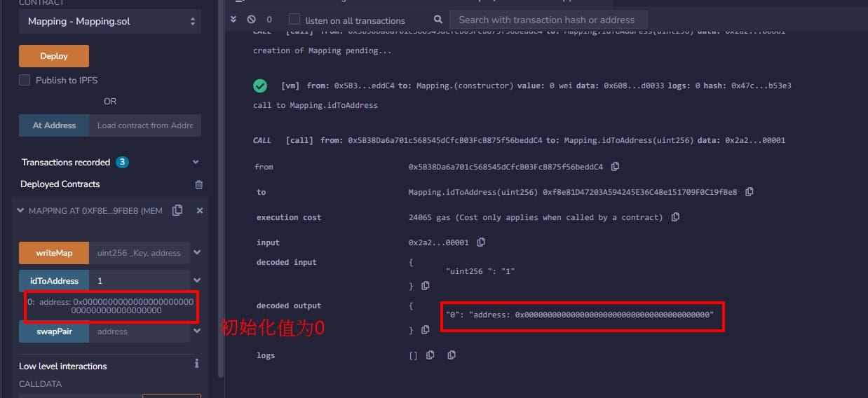Select the 'call to Mapping.idToAddress' log line
This screenshot has height=398, width=868.
pos(316,105)
